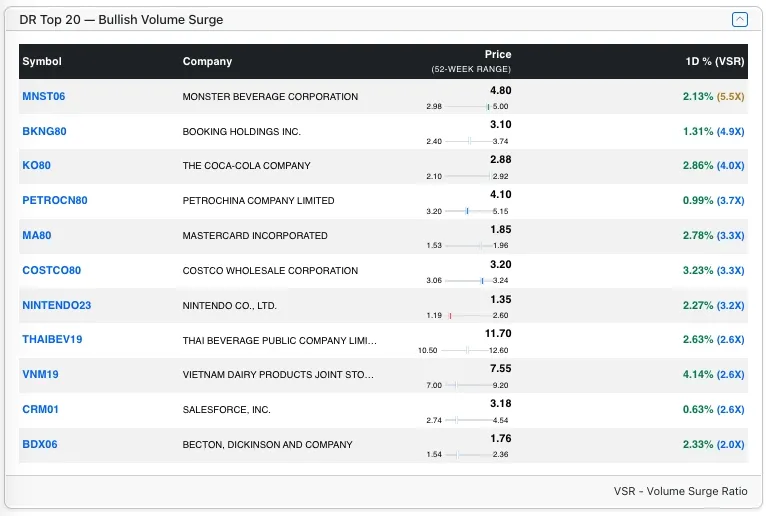
Task: Click NINTENDO23 52-week range bar
Action: pos(468,316)
